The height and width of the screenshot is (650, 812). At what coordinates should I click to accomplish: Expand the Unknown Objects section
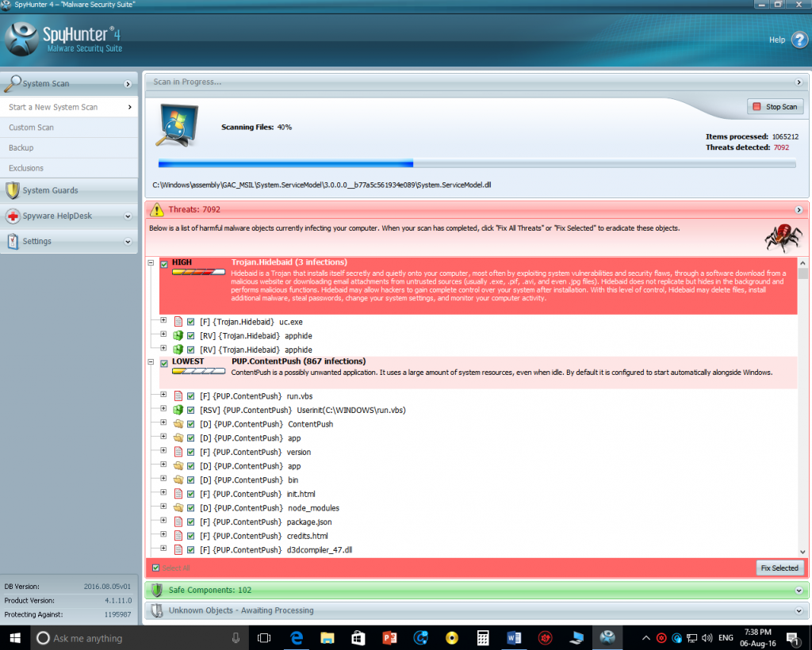coord(799,611)
